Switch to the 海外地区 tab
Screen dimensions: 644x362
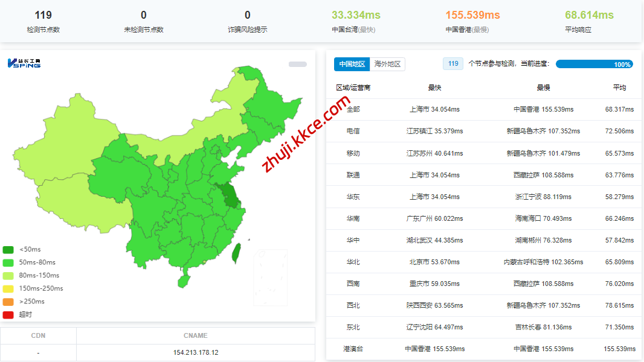click(387, 64)
